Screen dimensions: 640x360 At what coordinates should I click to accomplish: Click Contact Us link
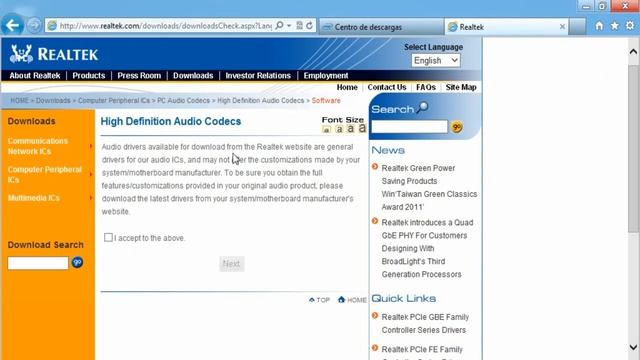[x=387, y=87]
